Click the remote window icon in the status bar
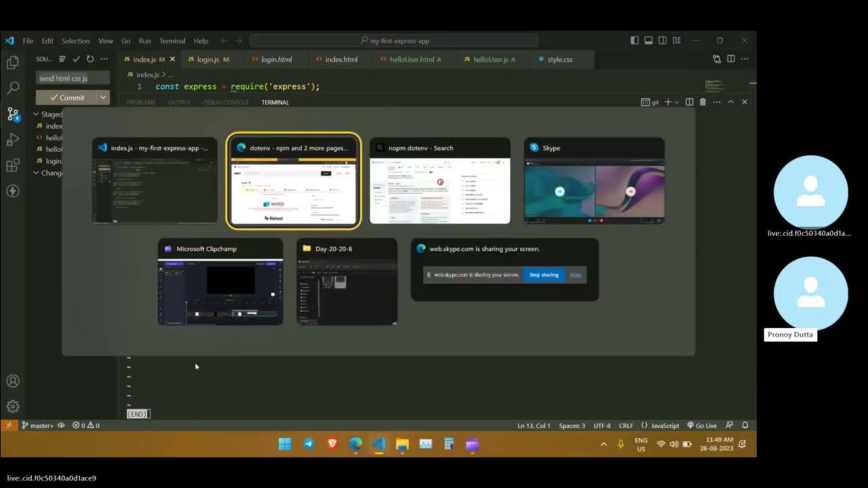 click(x=9, y=425)
